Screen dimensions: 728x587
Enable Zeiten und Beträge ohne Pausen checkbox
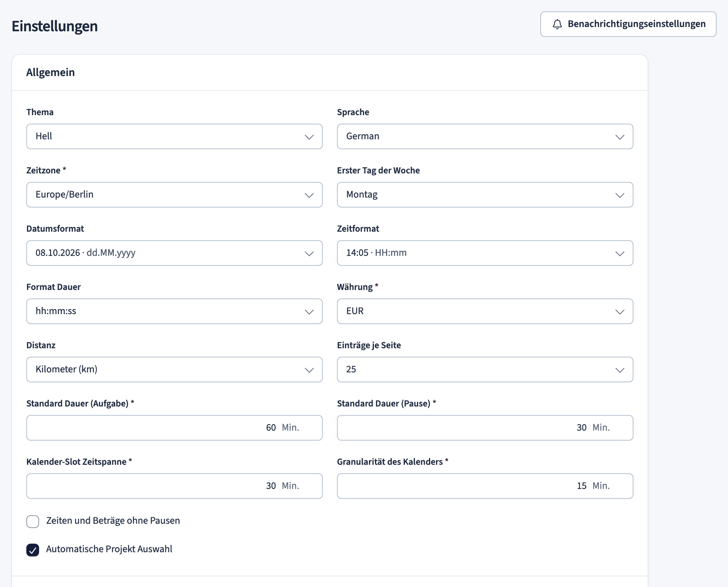(33, 522)
